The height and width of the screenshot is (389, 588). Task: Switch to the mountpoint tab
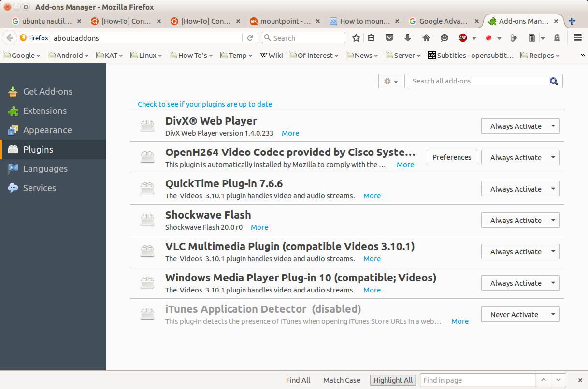click(x=285, y=21)
